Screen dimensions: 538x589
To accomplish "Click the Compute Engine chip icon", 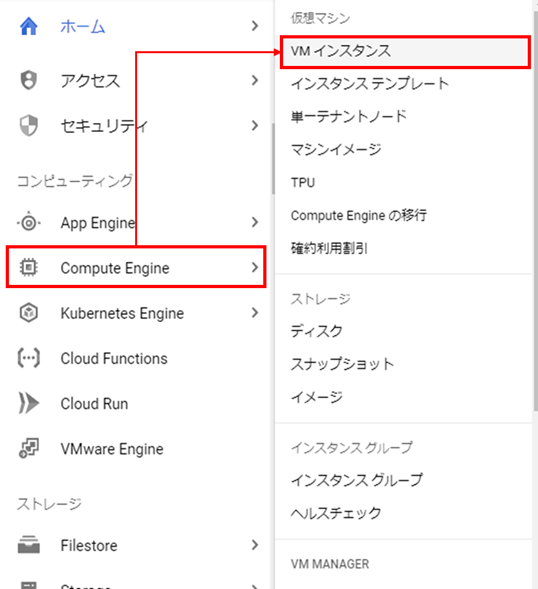I will [x=29, y=267].
